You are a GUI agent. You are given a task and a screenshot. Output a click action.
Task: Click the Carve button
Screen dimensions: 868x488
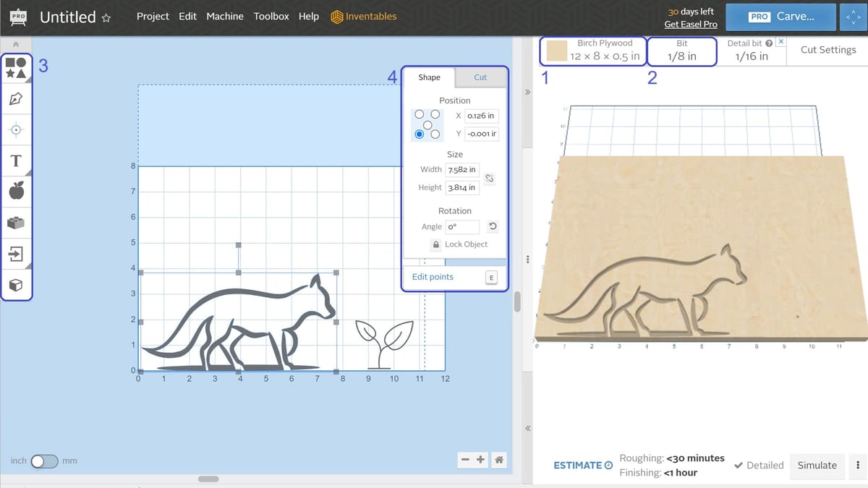(780, 16)
